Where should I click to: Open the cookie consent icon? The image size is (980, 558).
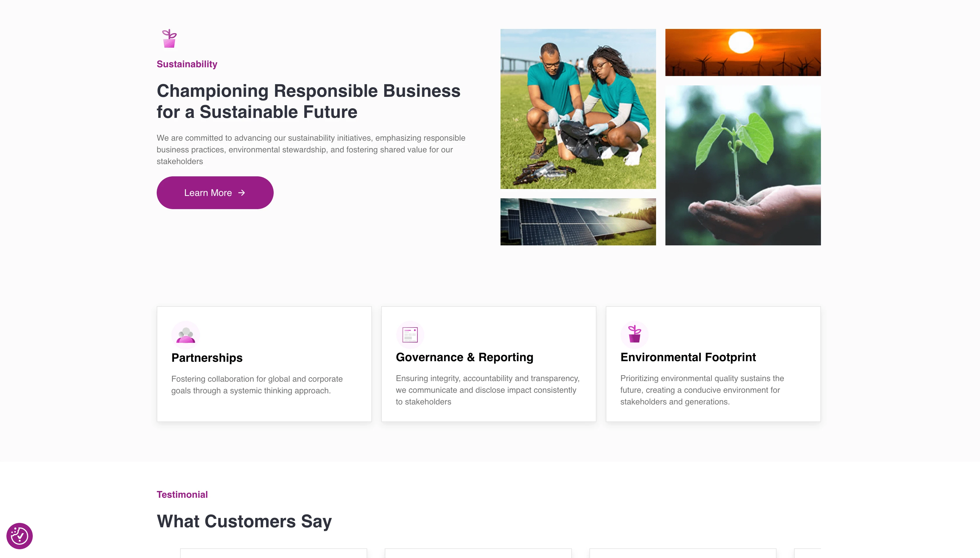(x=20, y=536)
